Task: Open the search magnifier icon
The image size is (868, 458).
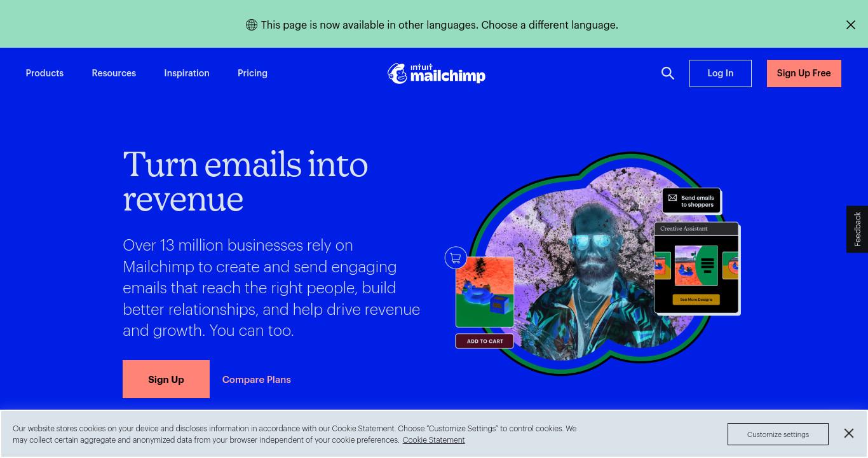Action: (x=668, y=73)
